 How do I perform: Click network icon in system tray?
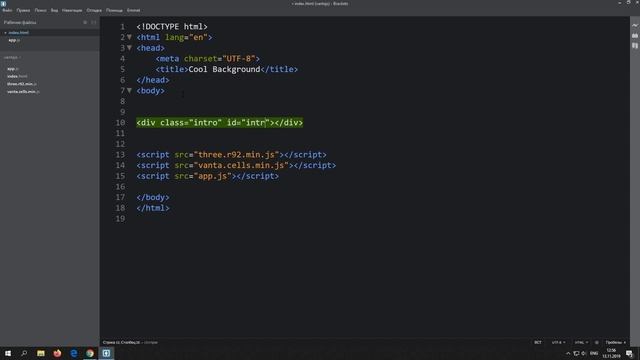pyautogui.click(x=576, y=353)
